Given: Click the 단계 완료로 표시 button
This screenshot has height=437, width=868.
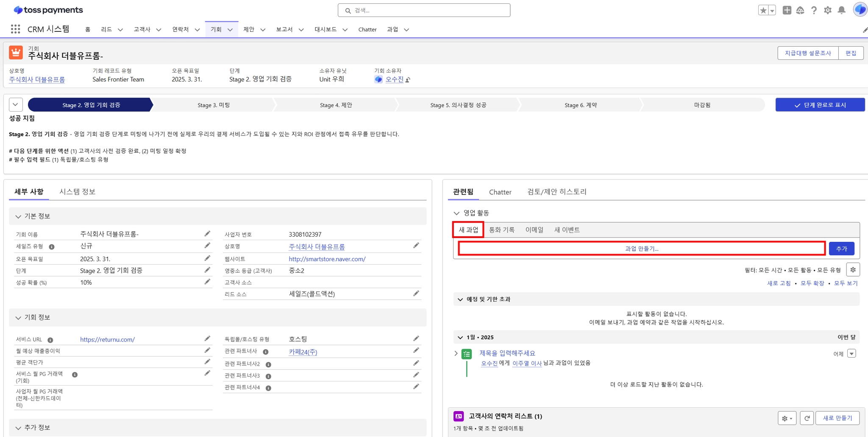Looking at the screenshot, I should point(820,105).
